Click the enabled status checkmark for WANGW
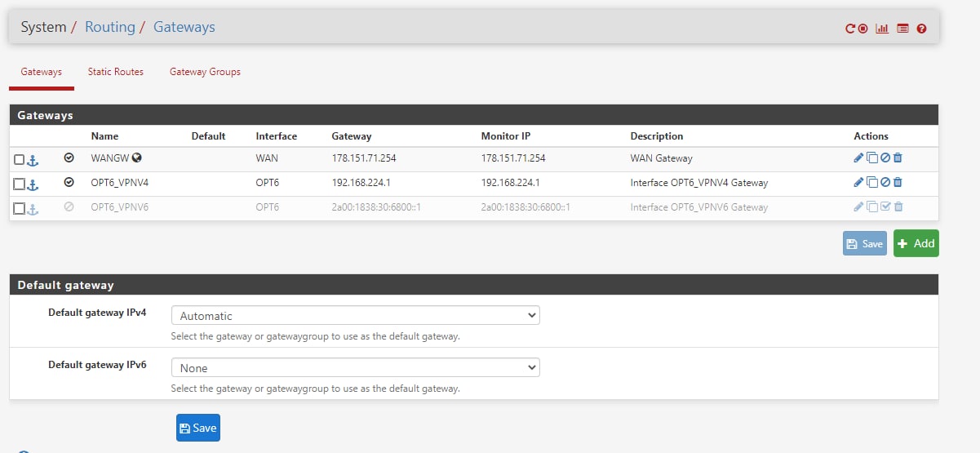The image size is (980, 453). coord(69,158)
